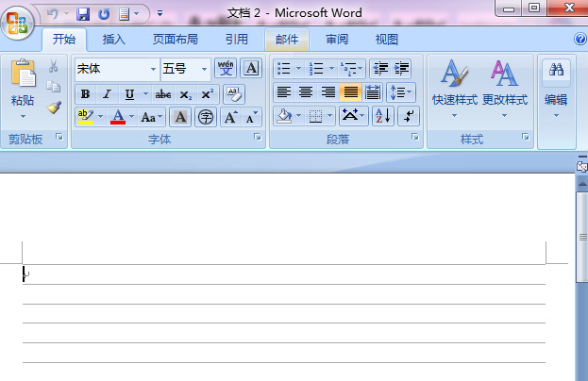The width and height of the screenshot is (588, 381).
Task: Apply bulleted list
Action: (284, 69)
